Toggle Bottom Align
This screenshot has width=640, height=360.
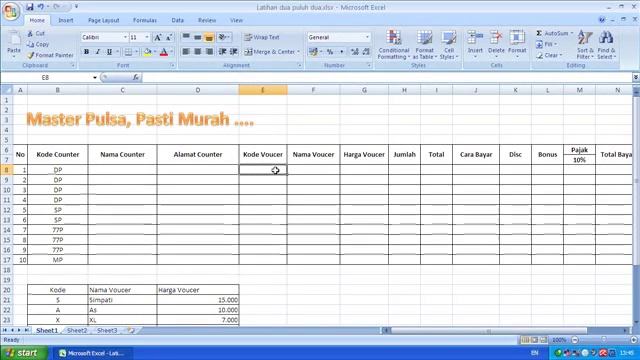pyautogui.click(x=209, y=37)
